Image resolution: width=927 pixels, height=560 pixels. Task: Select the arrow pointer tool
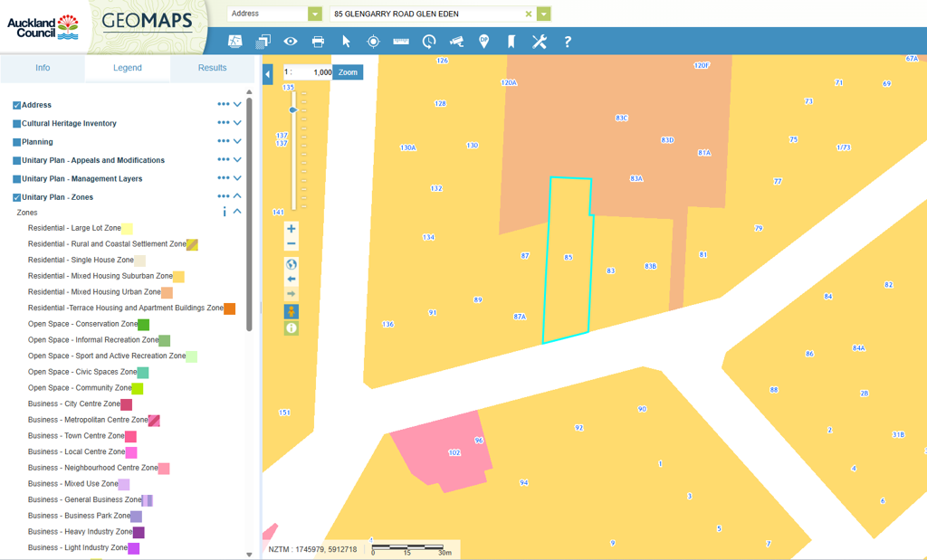coord(346,42)
